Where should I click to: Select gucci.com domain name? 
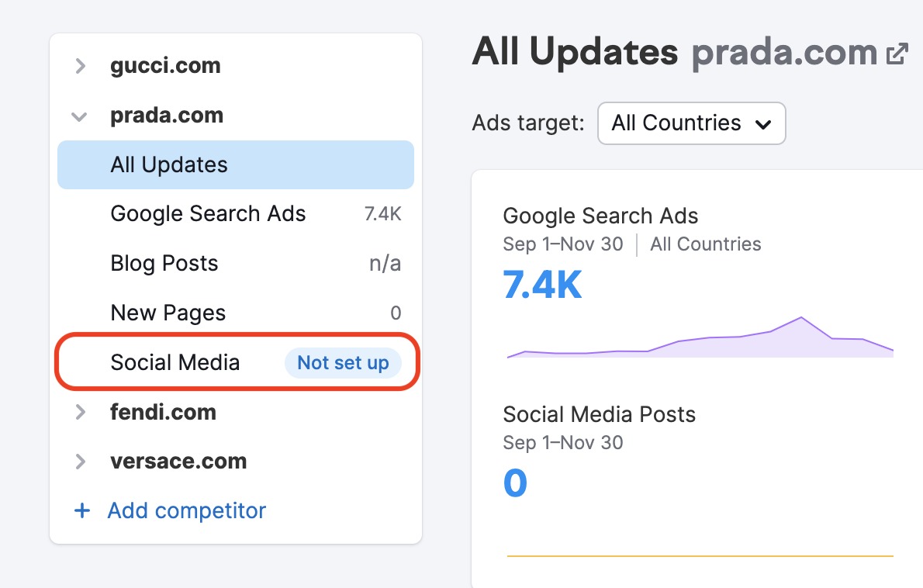tap(165, 65)
